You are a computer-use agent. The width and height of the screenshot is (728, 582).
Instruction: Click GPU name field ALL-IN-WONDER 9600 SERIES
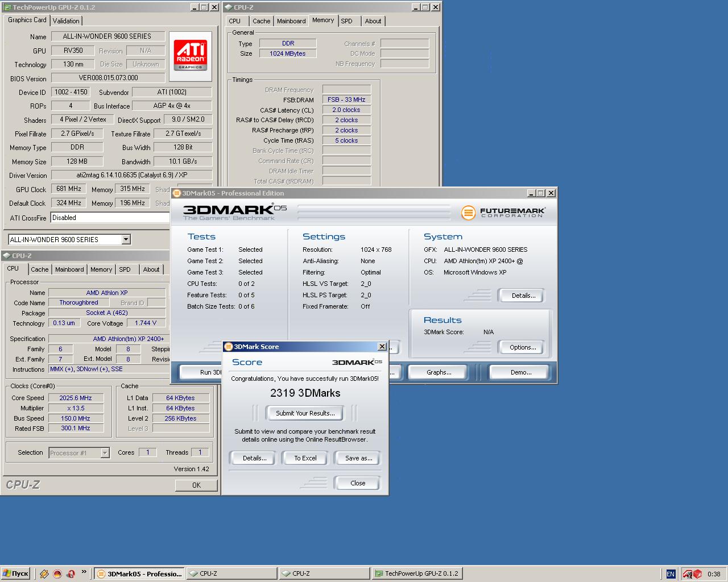click(x=108, y=36)
